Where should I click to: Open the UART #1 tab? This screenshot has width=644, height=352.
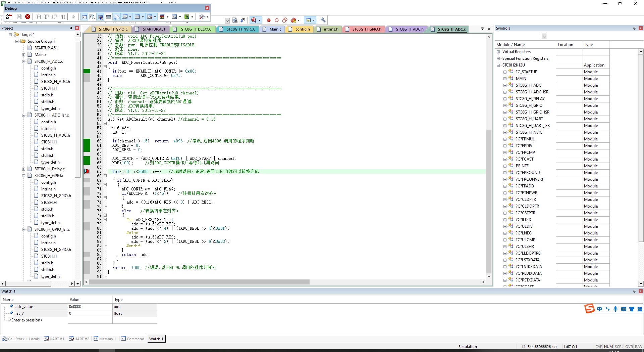coord(54,339)
